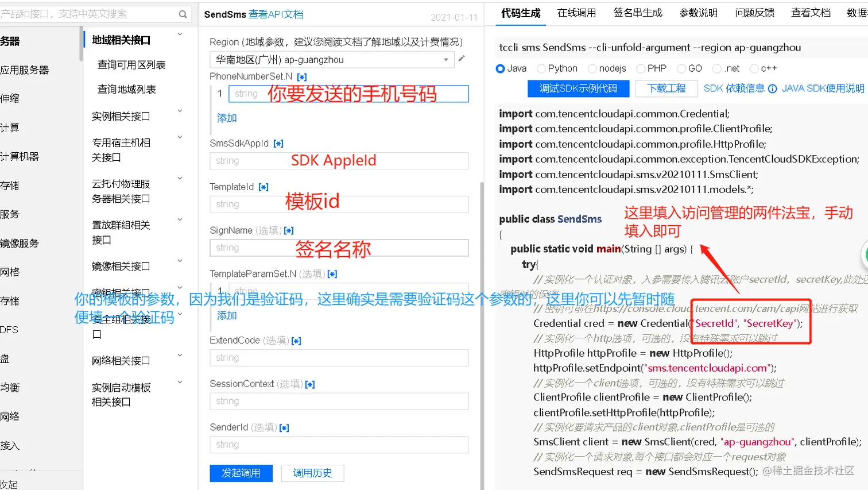Click the 发起调用 button
Screen dimensions: 868x490
coord(241,473)
